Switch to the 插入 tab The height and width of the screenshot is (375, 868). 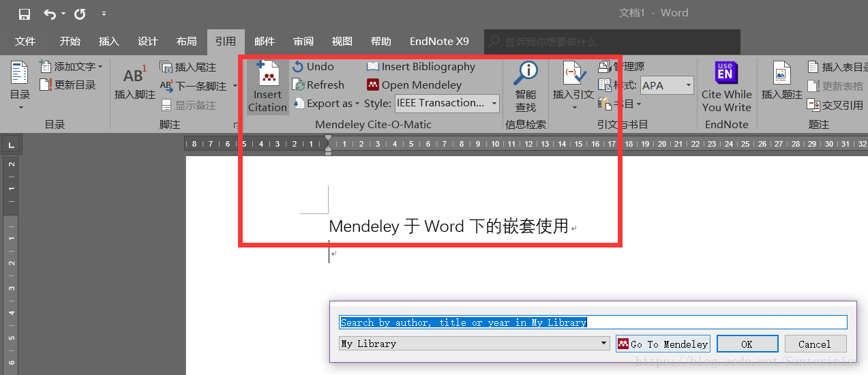tap(108, 42)
